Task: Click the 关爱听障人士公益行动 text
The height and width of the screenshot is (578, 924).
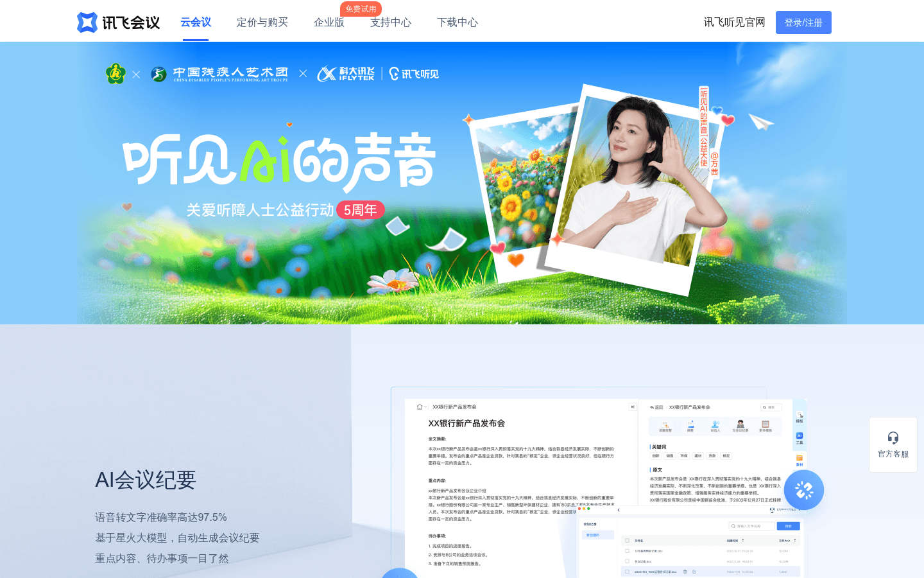Action: point(260,210)
